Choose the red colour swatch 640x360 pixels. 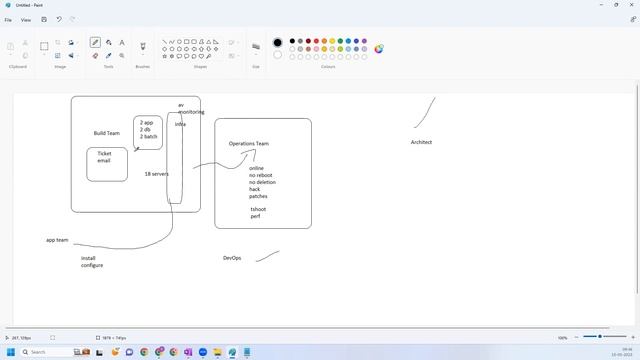pos(316,41)
